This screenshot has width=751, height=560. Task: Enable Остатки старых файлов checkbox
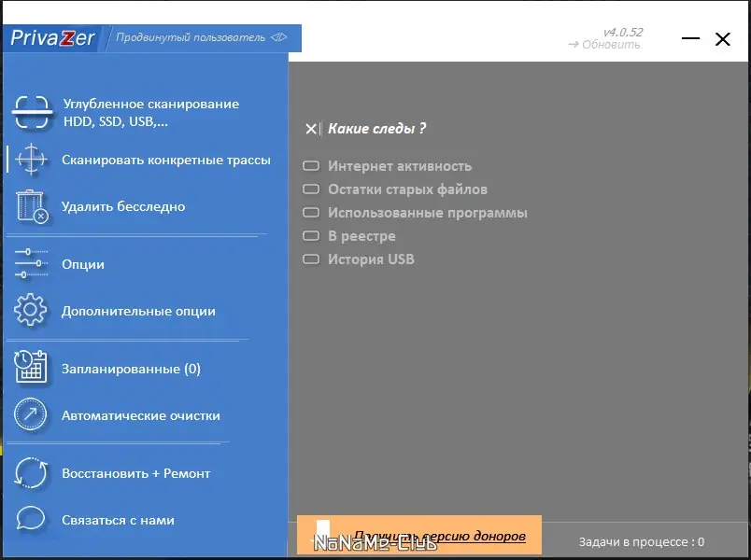pyautogui.click(x=311, y=189)
